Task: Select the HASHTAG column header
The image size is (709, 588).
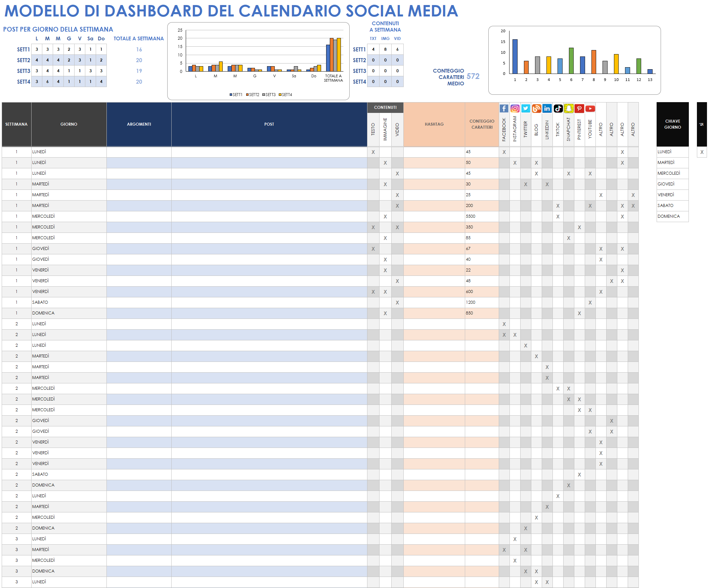Action: tap(434, 124)
